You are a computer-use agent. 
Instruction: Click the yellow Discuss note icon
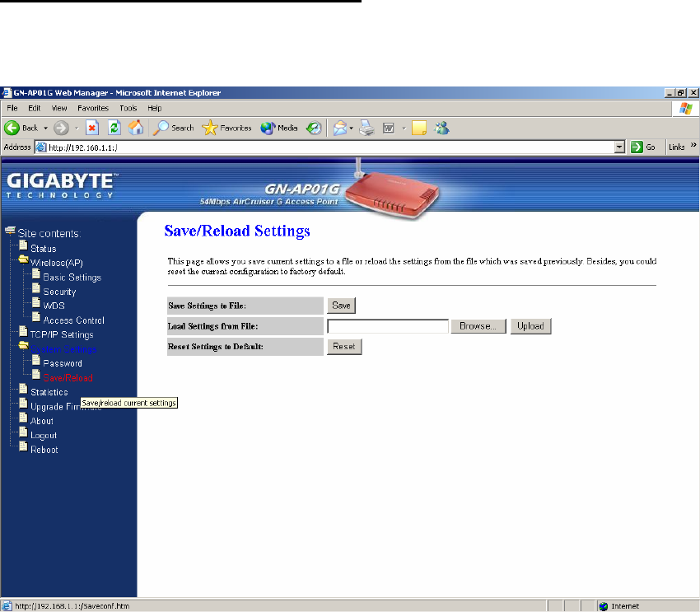tap(418, 128)
